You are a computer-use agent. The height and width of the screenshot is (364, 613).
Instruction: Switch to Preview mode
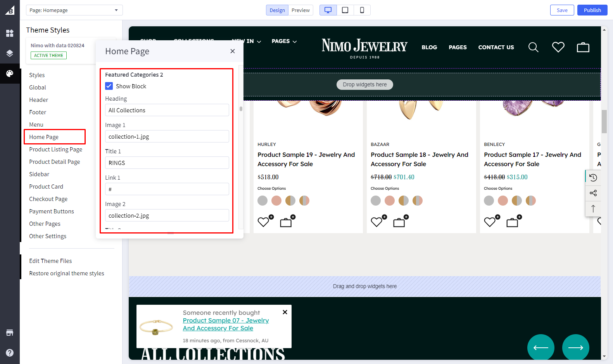[300, 10]
